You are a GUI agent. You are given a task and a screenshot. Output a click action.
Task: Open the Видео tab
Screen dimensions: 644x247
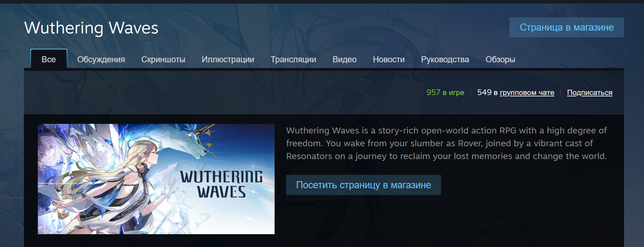click(x=344, y=59)
